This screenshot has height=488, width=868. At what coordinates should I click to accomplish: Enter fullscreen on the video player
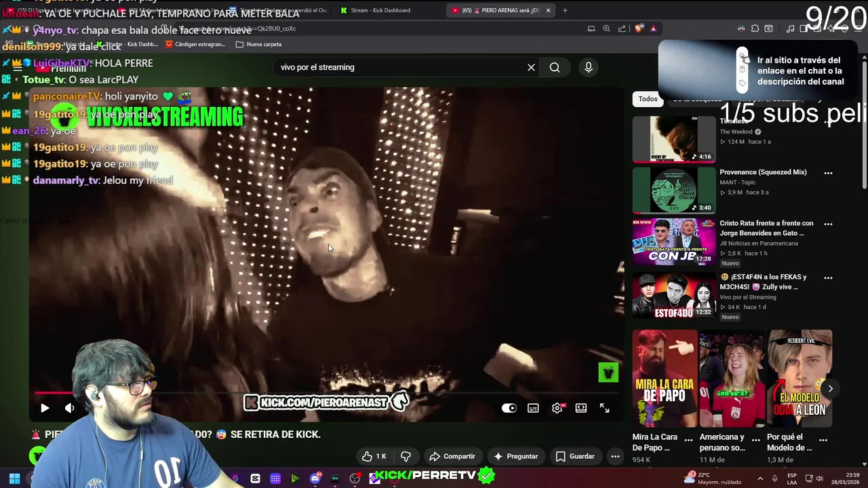click(605, 408)
